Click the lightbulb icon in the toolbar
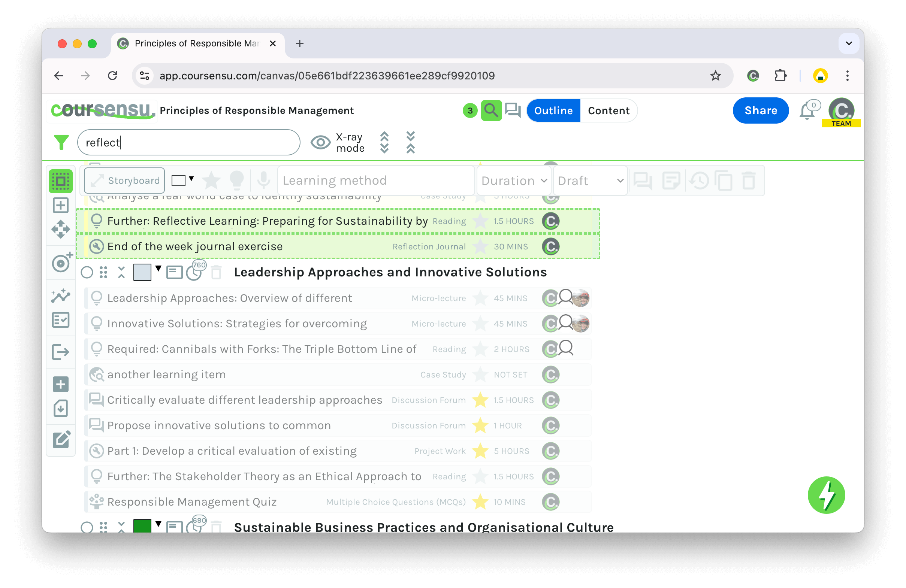Image resolution: width=906 pixels, height=588 pixels. click(x=237, y=181)
